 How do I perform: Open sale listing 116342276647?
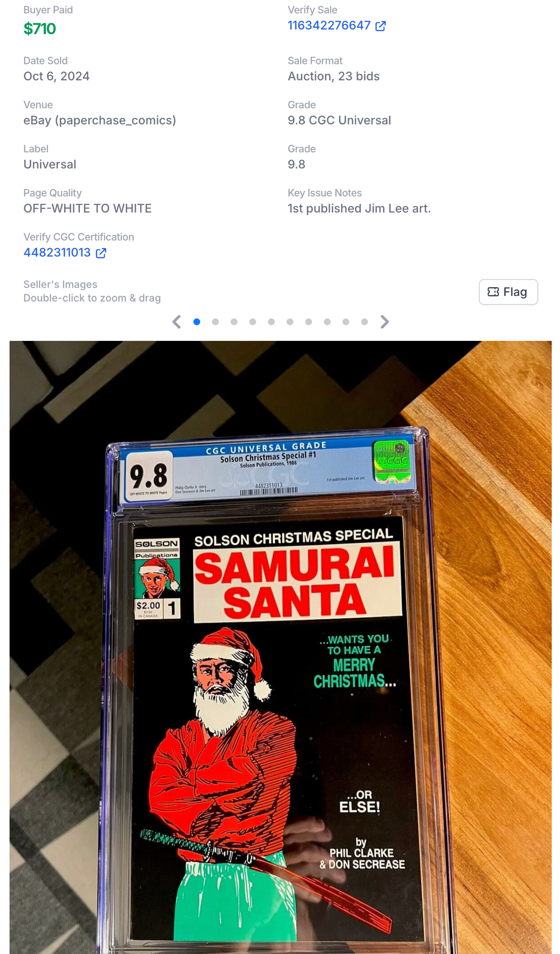coord(329,25)
